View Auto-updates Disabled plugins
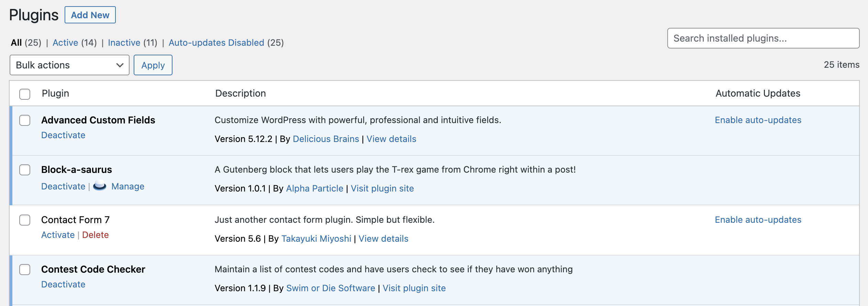868x306 pixels. pos(216,43)
